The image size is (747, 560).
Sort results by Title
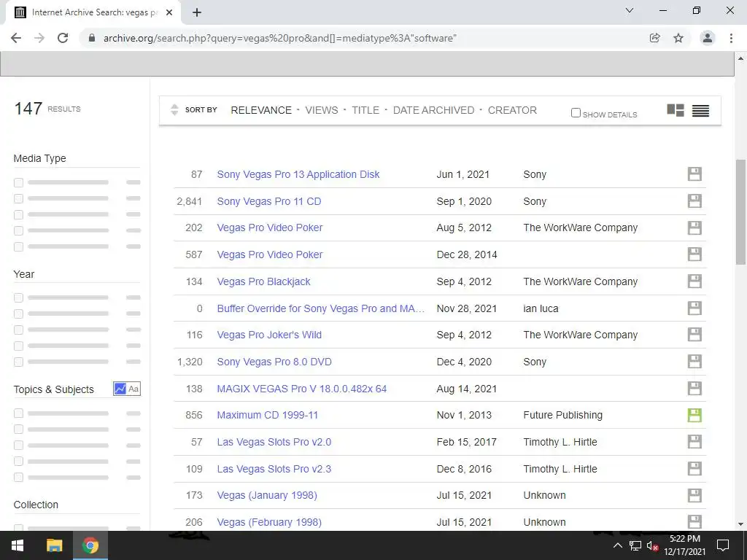[x=365, y=110]
